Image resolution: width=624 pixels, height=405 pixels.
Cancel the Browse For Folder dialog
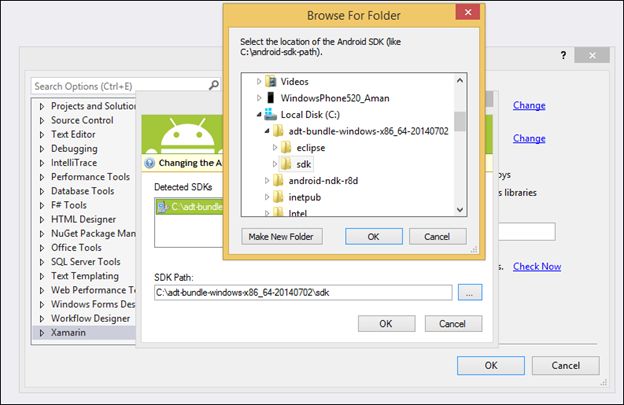pos(437,236)
